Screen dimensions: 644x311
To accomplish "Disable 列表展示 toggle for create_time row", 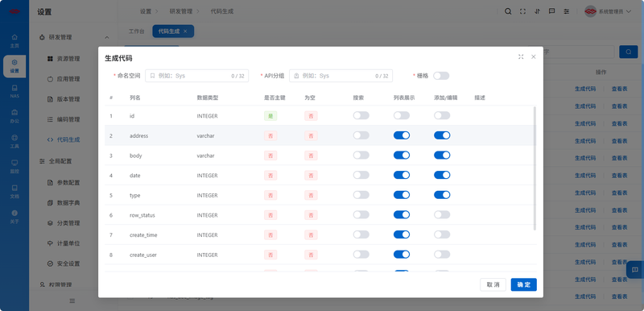I will point(402,234).
